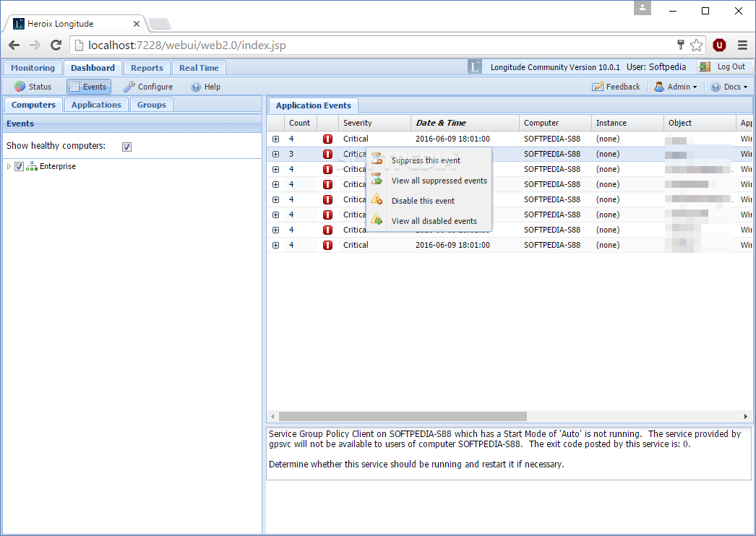Open the Configure wrench tool
Screen dimensions: 756x536
148,87
